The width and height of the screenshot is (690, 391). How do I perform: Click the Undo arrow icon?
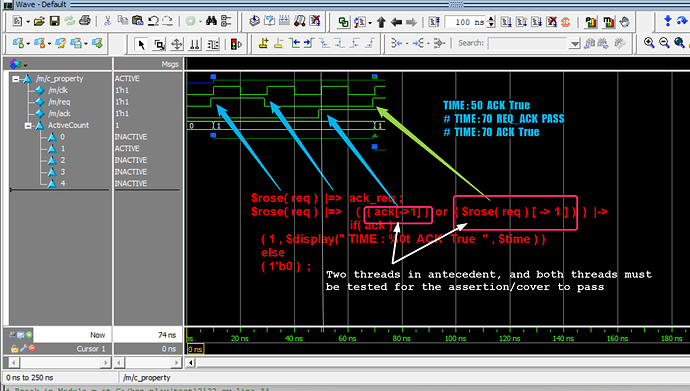pos(153,21)
